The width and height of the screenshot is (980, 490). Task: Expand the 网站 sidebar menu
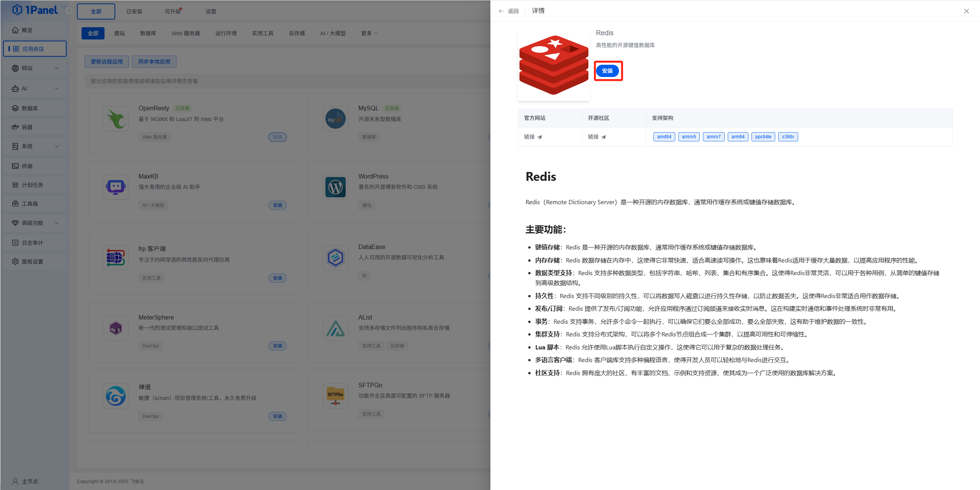27,68
